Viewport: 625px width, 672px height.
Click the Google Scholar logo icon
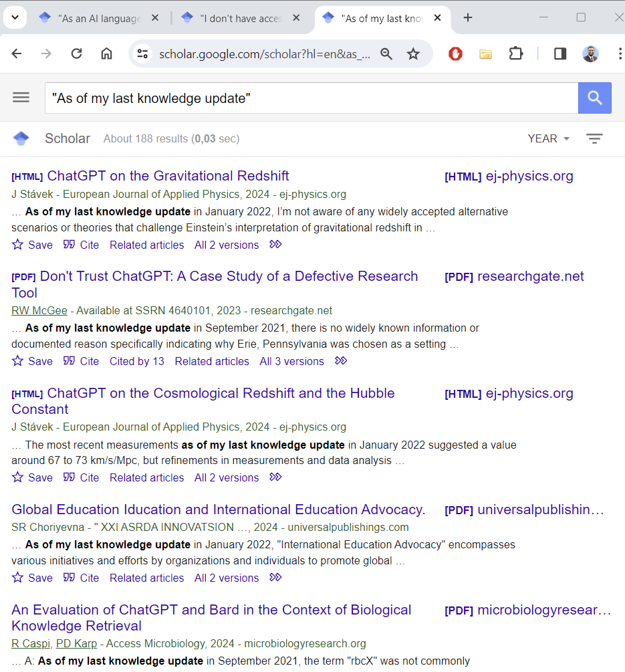coord(21,138)
